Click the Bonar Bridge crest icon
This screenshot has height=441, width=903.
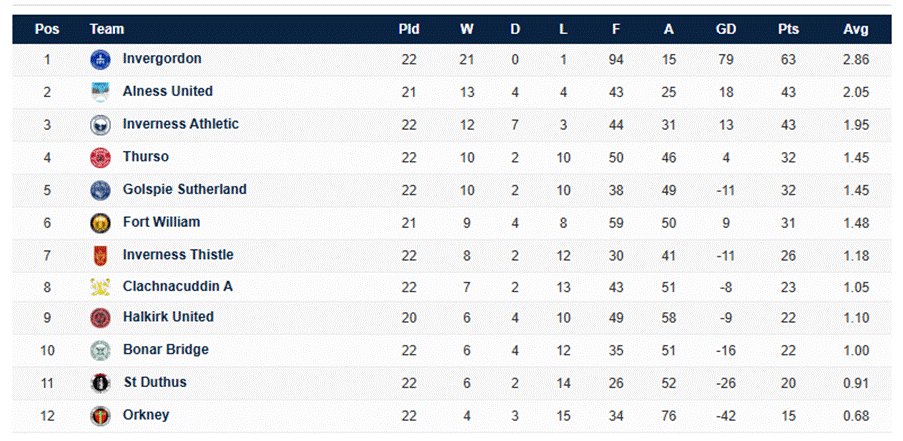(100, 351)
